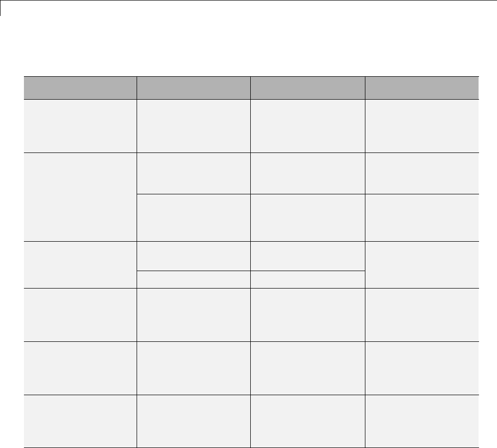Select the fourth column's gray header cell
497x448 pixels.
(x=422, y=88)
